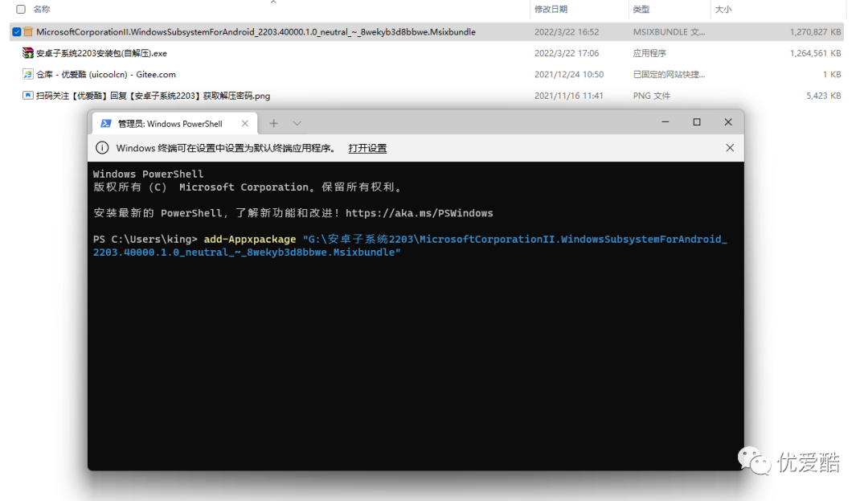The image size is (868, 501).
Task: Open a new terminal tab with plus
Action: [x=273, y=124]
